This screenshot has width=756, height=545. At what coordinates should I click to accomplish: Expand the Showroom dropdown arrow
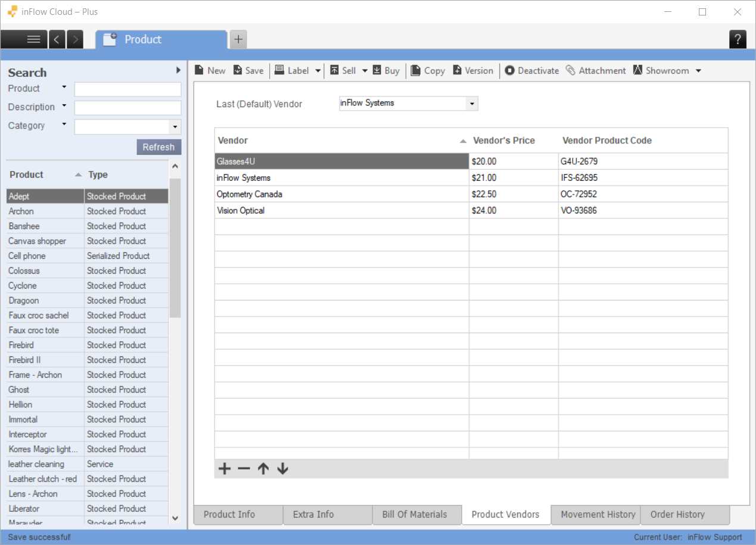point(698,71)
